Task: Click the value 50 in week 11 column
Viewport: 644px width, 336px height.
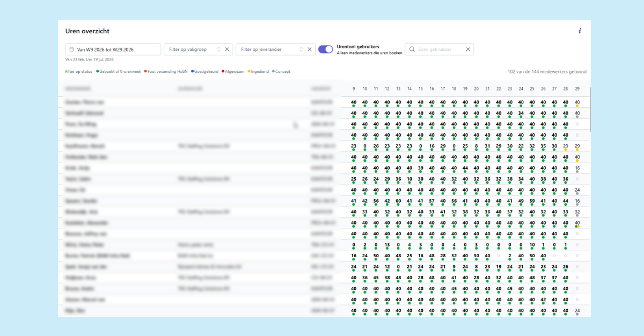Action: pos(376,256)
